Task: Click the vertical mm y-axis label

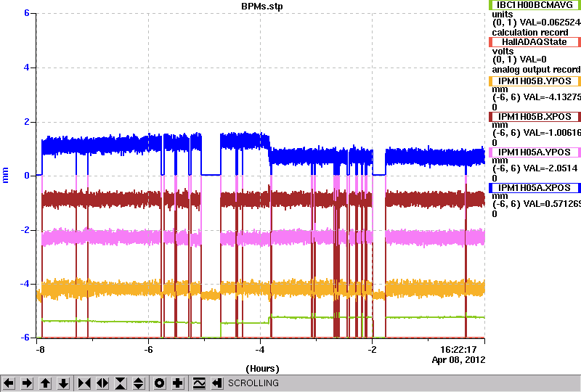Action: pos(5,175)
